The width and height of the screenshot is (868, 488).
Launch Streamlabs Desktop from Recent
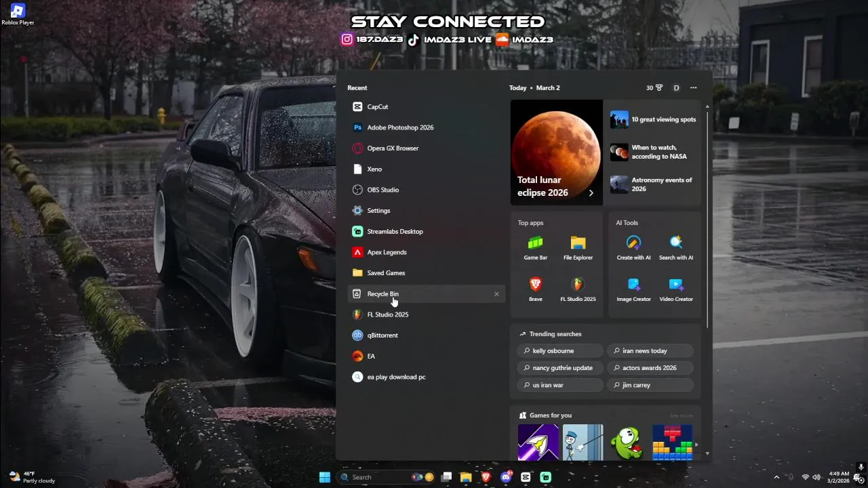point(426,231)
